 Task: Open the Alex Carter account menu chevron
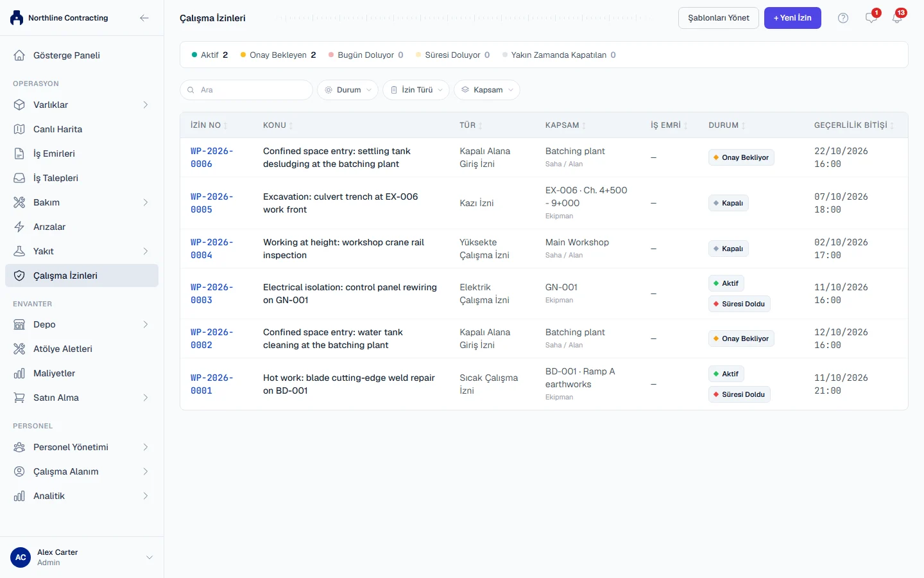(x=150, y=557)
